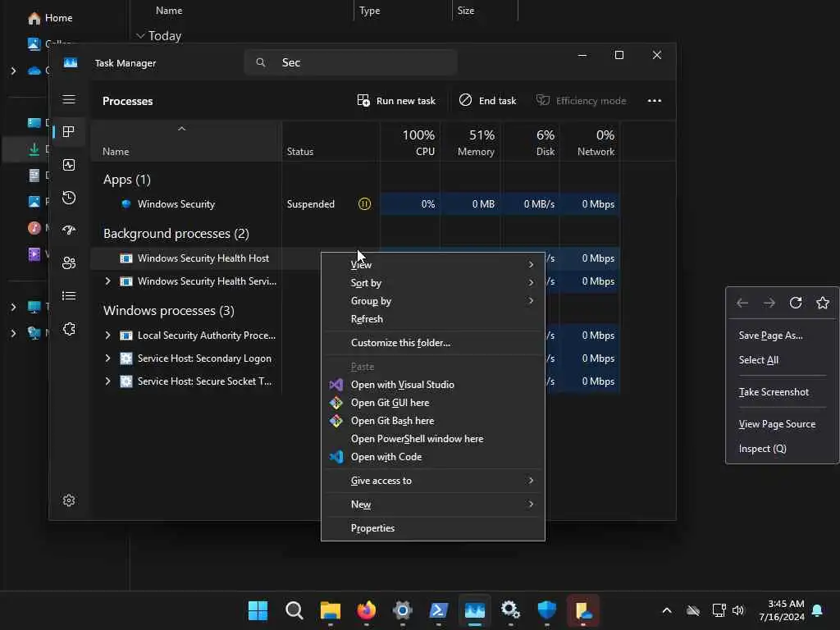This screenshot has width=840, height=630.
Task: Expand Windows Security Health Service row
Action: 107,281
